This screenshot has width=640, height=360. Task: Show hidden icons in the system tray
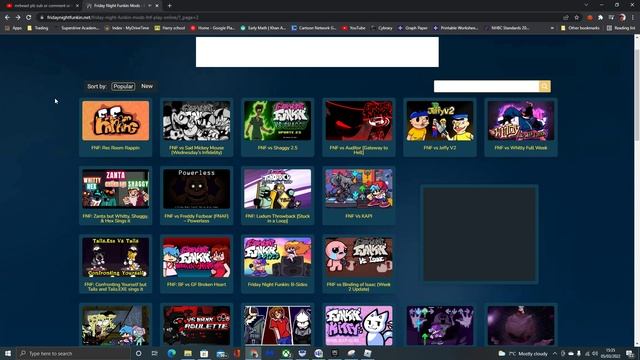point(555,353)
